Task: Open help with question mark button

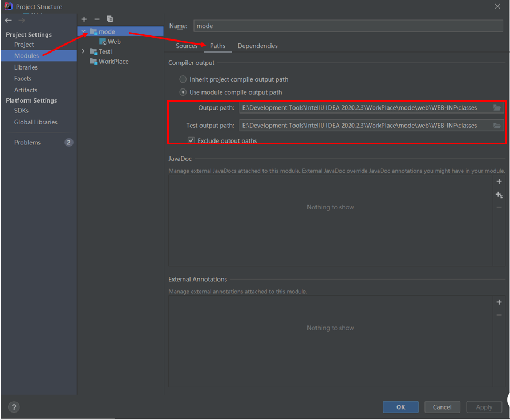Action: [14, 407]
